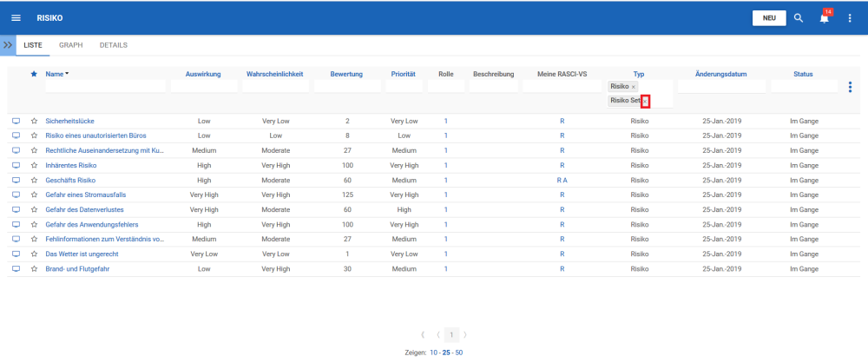Screen dimensions: 868x363
Task: Star the Gefahr eines Stromausfalls row
Action: click(34, 195)
